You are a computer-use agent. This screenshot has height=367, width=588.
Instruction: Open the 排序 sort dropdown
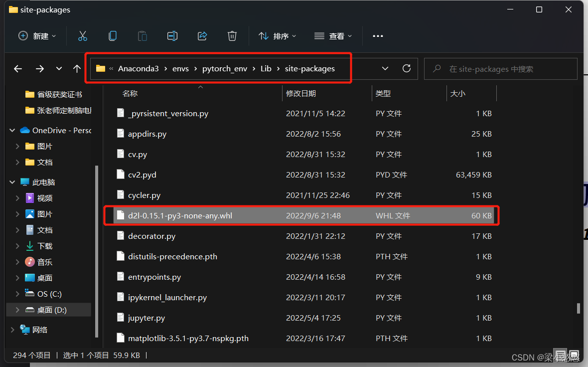[277, 36]
